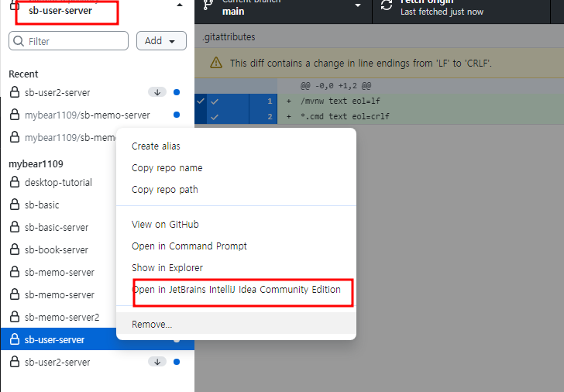Select mybear1109/sb-memo-server with blue dot

[98, 115]
